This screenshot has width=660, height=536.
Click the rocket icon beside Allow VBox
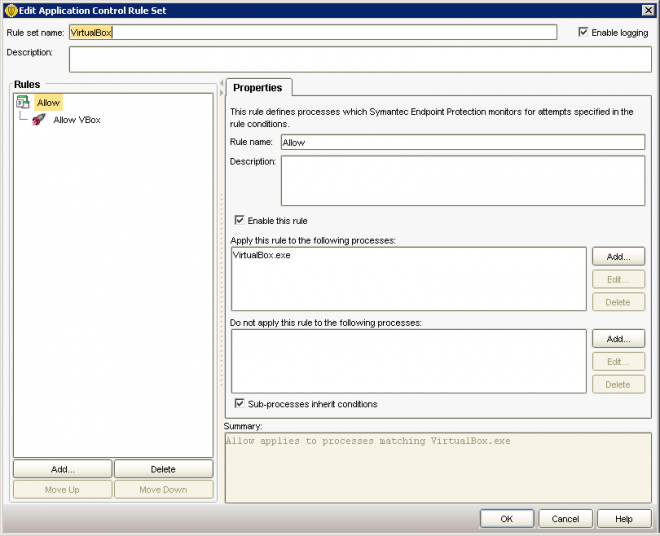tap(39, 120)
